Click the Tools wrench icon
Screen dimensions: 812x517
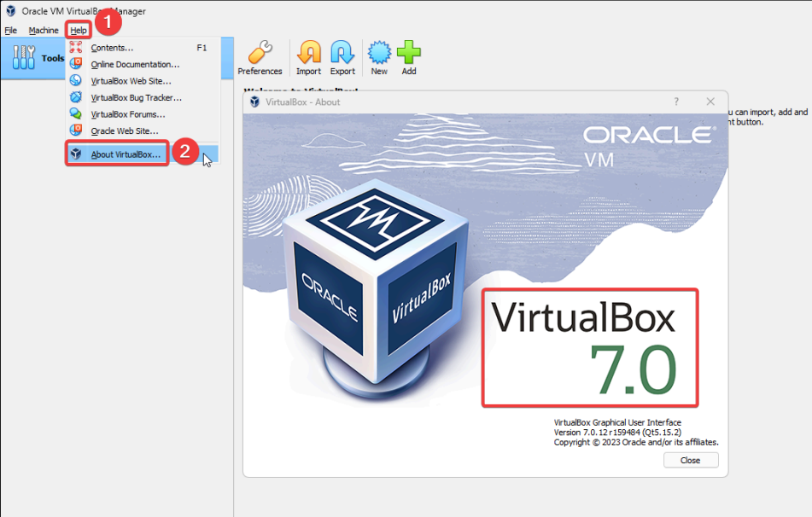pyautogui.click(x=23, y=57)
